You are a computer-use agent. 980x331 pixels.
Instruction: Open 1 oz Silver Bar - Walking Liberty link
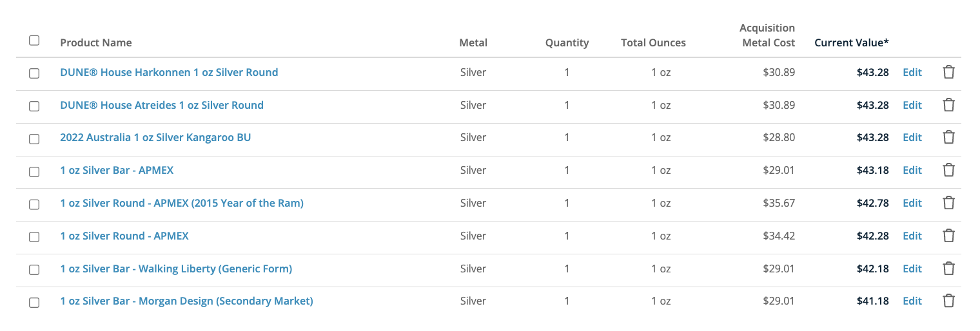(176, 269)
